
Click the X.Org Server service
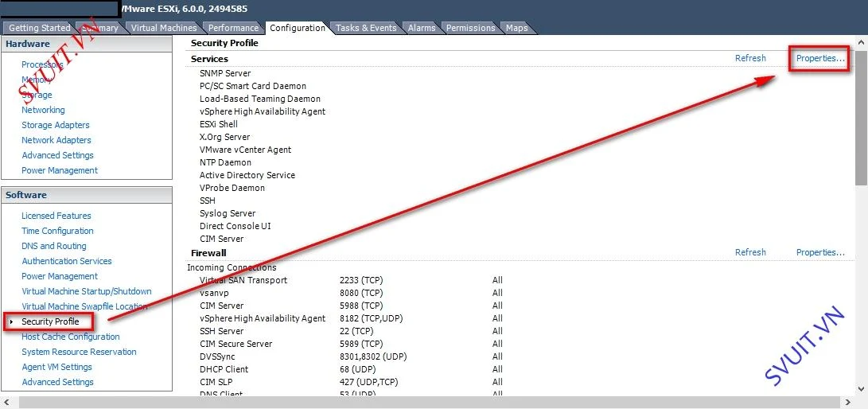tap(224, 137)
